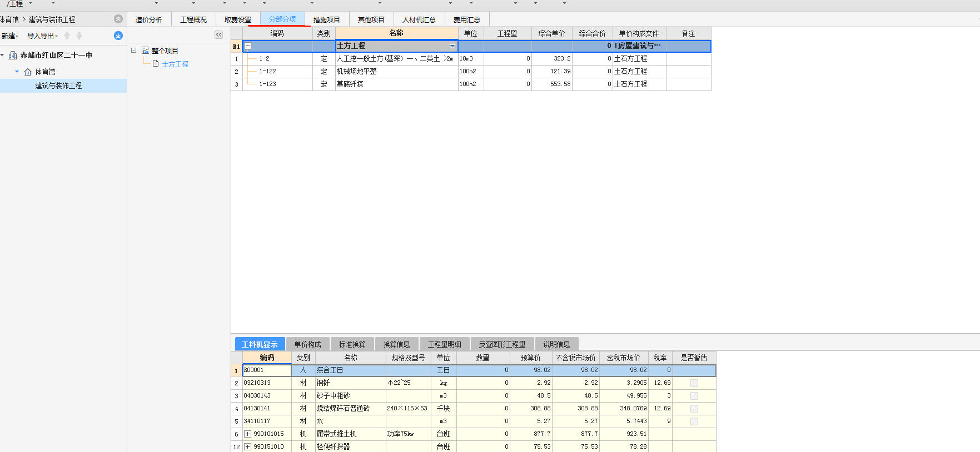Image resolution: width=980 pixels, height=452 pixels.
Task: Click the 工程量 cell of row 1-2
Action: [508, 58]
